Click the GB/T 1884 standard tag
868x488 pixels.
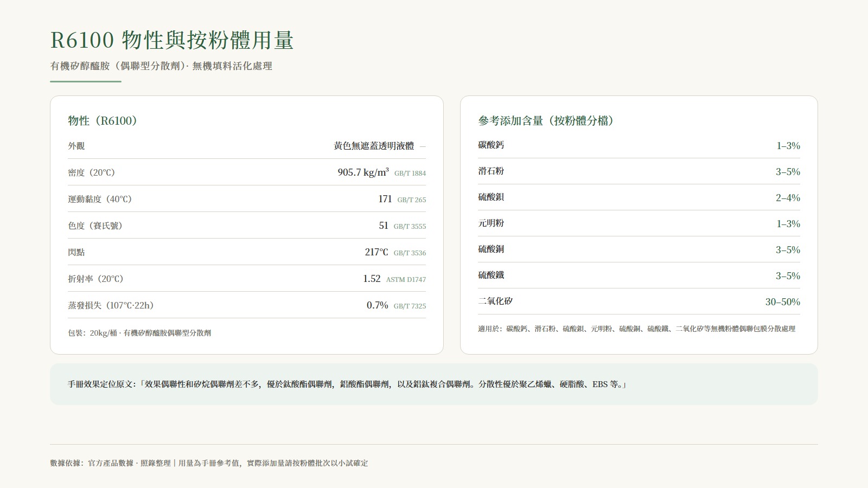pyautogui.click(x=410, y=174)
